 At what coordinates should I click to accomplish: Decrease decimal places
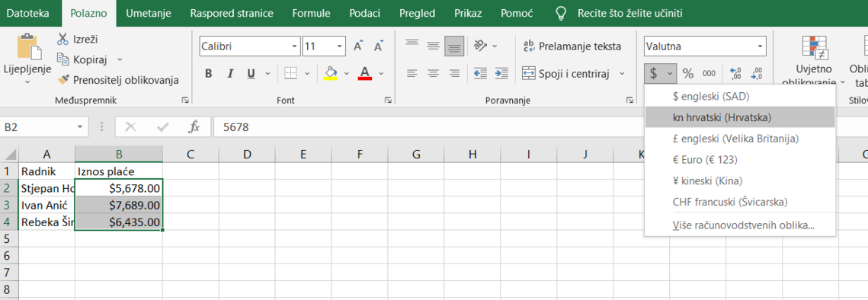[x=757, y=73]
